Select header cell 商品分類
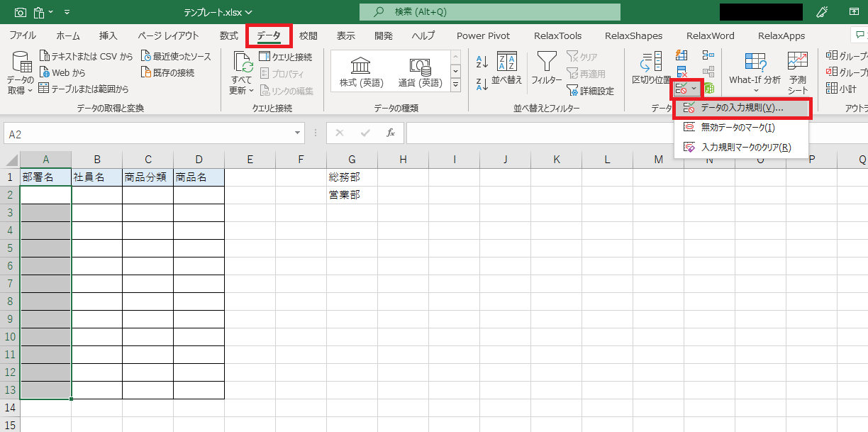The width and height of the screenshot is (868, 432). click(148, 177)
